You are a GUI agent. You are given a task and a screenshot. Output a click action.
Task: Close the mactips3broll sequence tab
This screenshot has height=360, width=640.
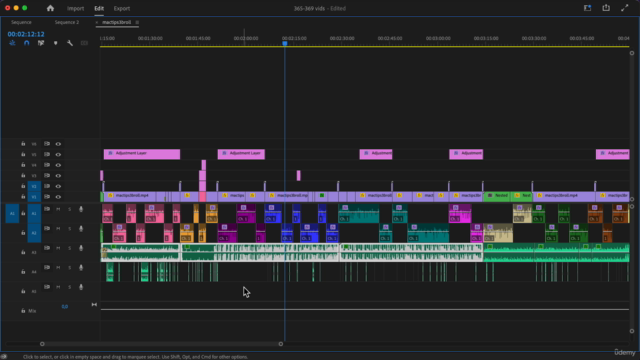coord(97,22)
